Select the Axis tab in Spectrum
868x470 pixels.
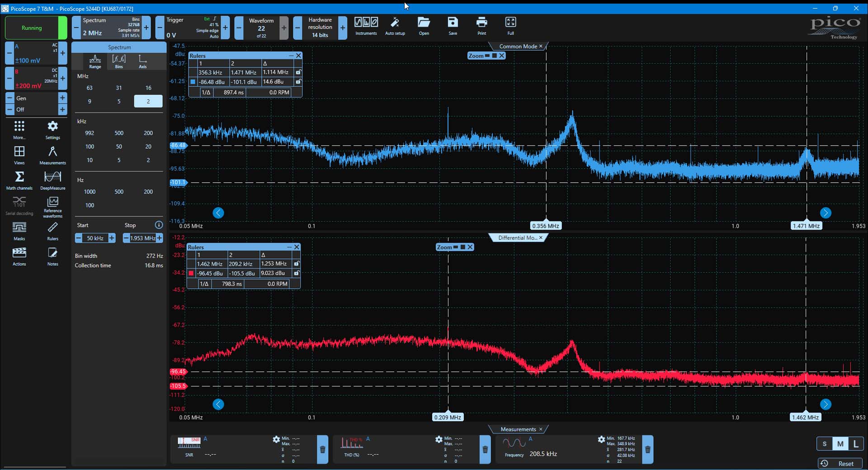[x=143, y=61]
